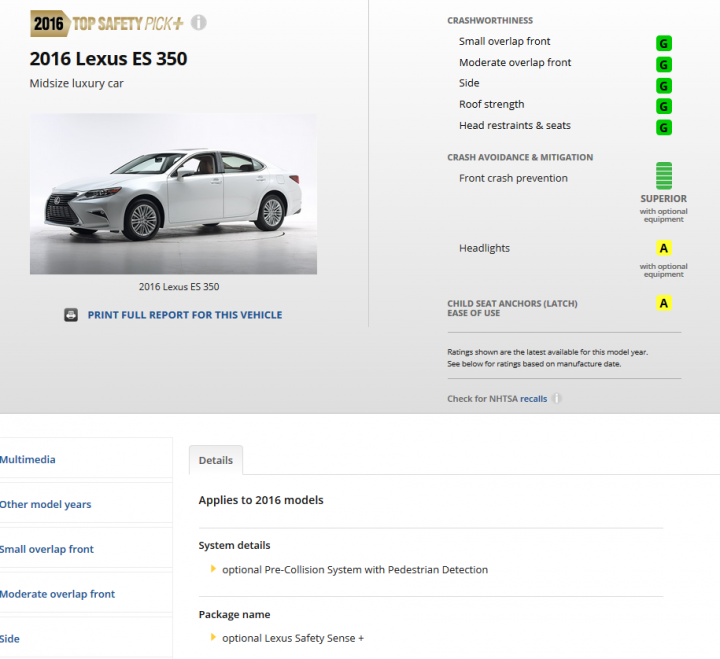The width and height of the screenshot is (720, 659).
Task: Click the info icon beside Top Safety Pick+
Action: tap(199, 22)
